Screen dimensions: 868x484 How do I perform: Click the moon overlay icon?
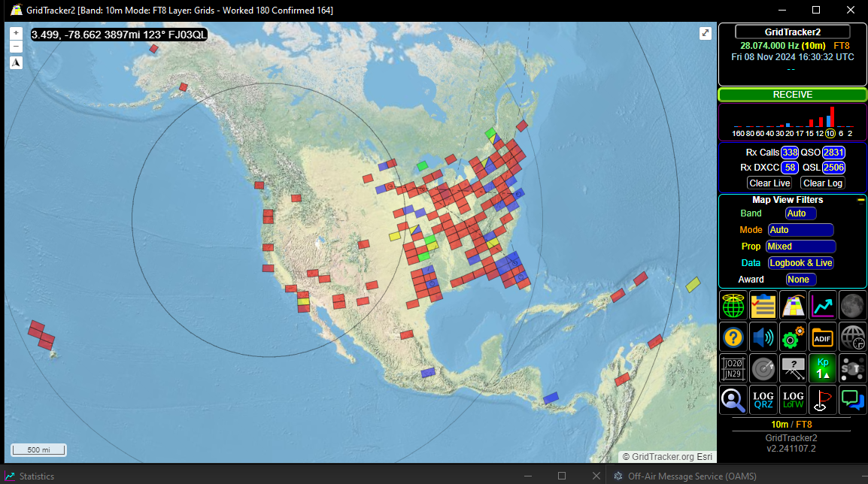[x=852, y=306]
